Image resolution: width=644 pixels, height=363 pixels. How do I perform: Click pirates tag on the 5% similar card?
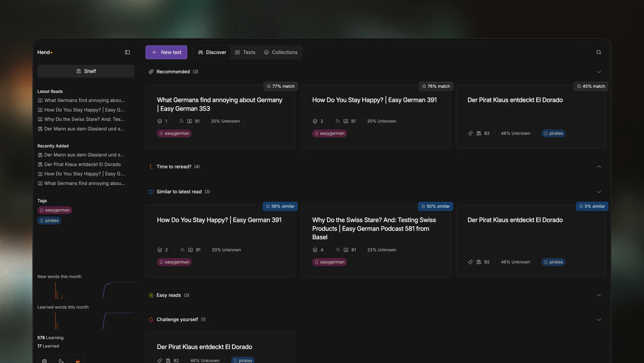553,262
